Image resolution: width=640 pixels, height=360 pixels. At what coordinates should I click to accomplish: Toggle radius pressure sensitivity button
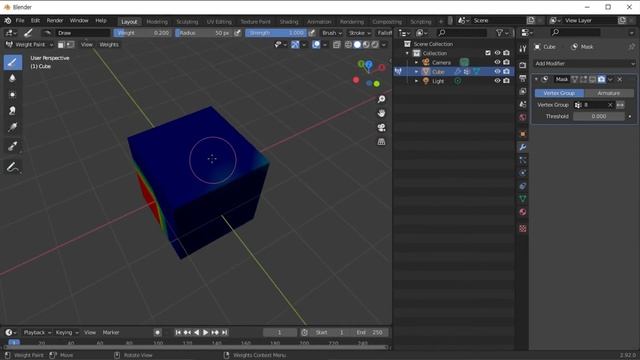click(x=237, y=33)
